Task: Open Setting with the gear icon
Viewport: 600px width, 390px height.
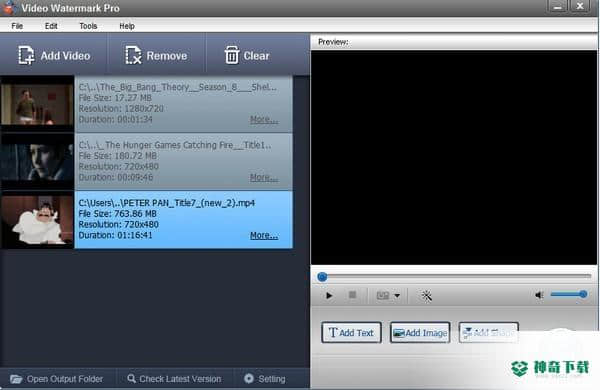Action: click(x=249, y=379)
